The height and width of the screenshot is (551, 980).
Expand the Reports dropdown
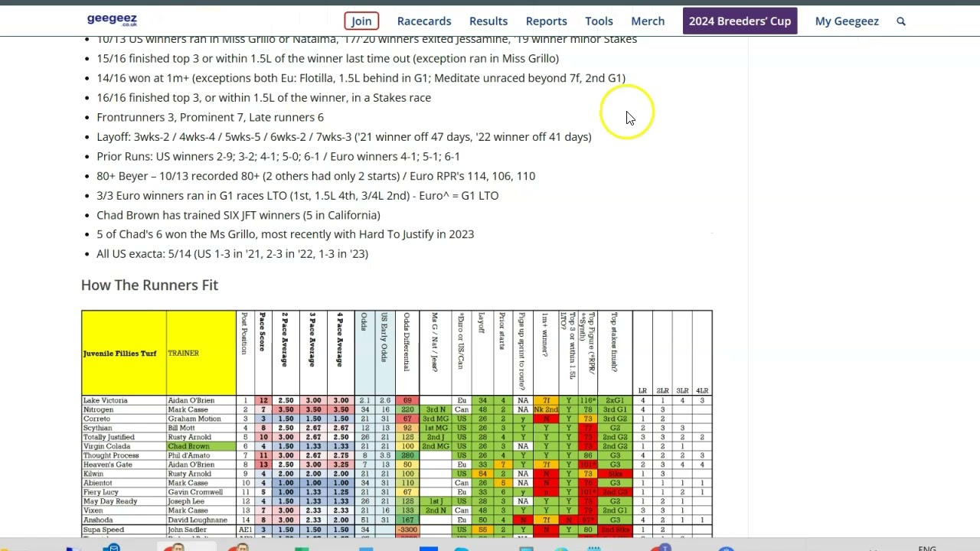[546, 21]
